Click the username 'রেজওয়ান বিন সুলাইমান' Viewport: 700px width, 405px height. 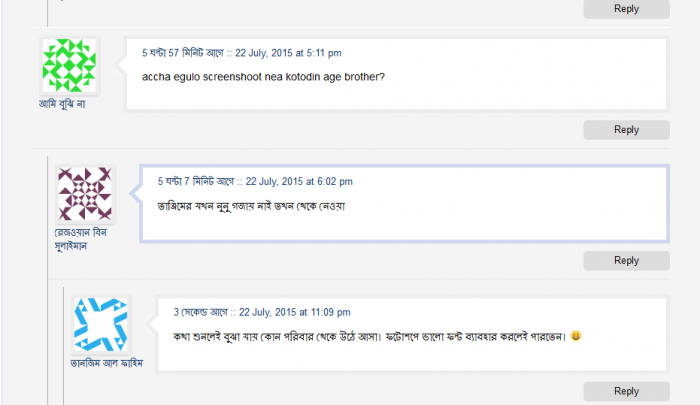[80, 239]
